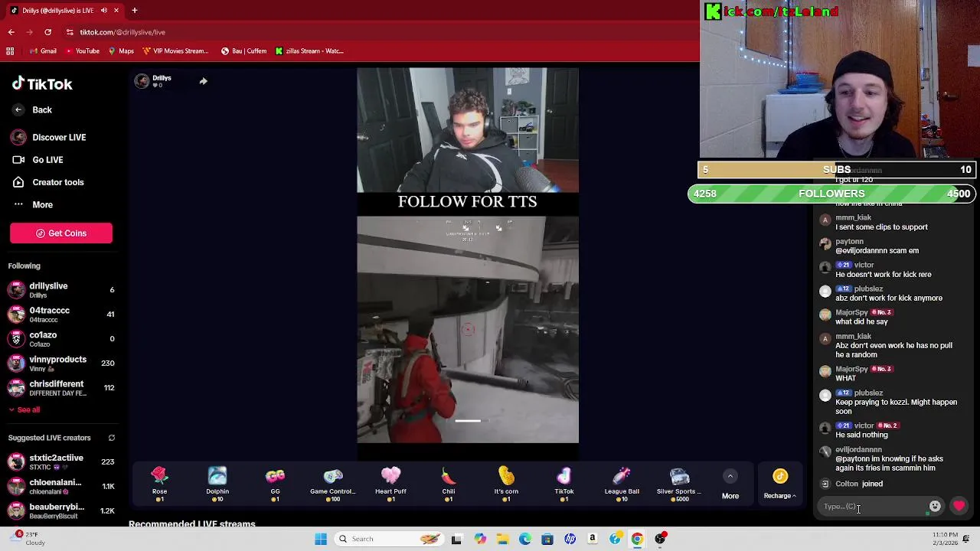Open the More menu in sidebar
Image resolution: width=980 pixels, height=551 pixels.
(32, 205)
